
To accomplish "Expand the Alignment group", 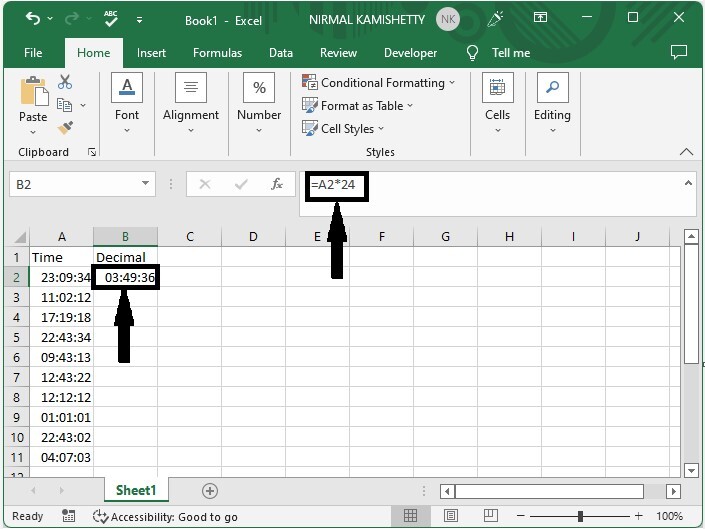I will click(x=191, y=103).
